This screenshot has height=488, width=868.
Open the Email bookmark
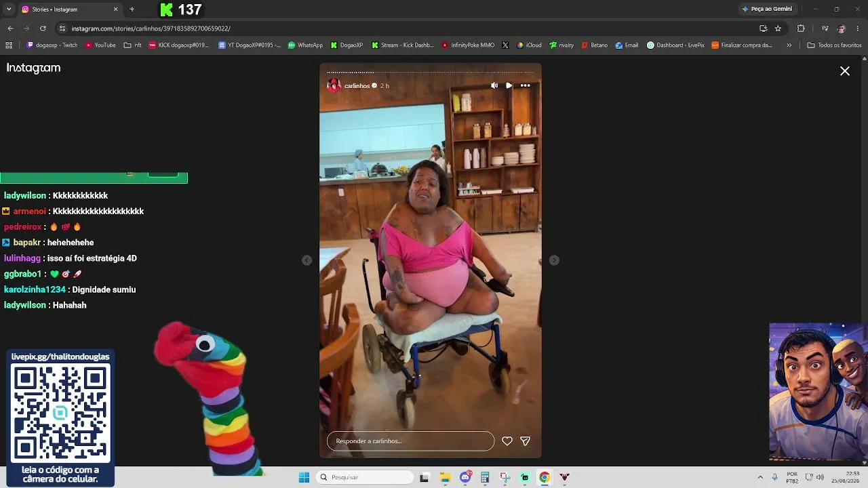(x=627, y=45)
